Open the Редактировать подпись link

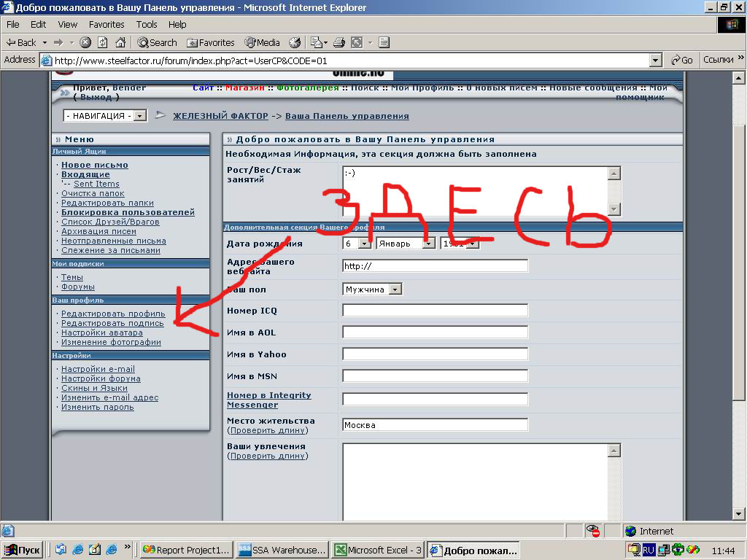[112, 323]
